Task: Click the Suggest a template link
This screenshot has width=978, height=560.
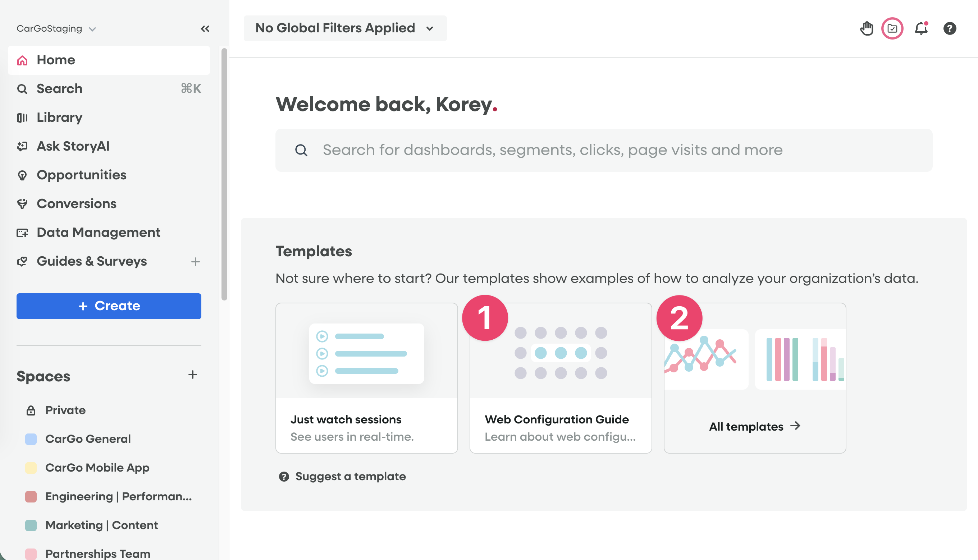Action: point(350,477)
